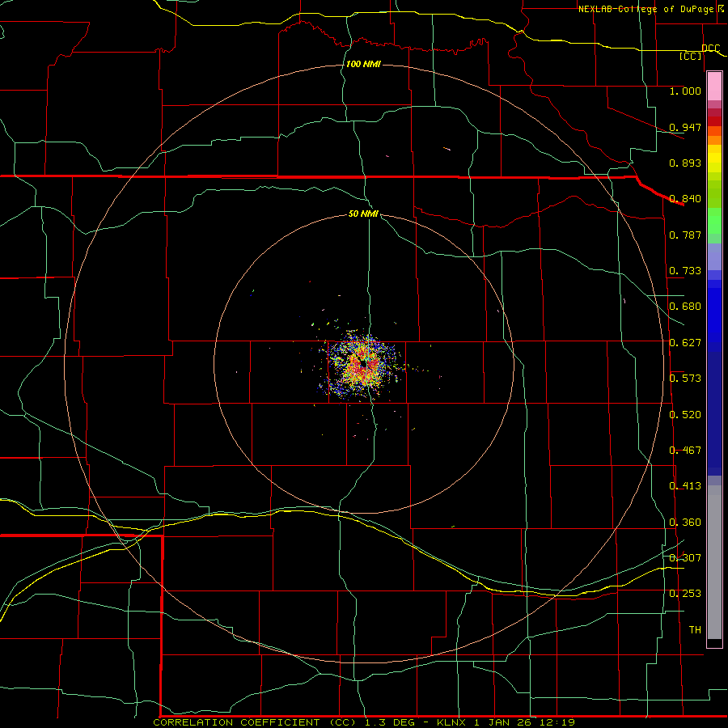Select the 1.000 color scale value
The width and height of the screenshot is (728, 728).
685,91
